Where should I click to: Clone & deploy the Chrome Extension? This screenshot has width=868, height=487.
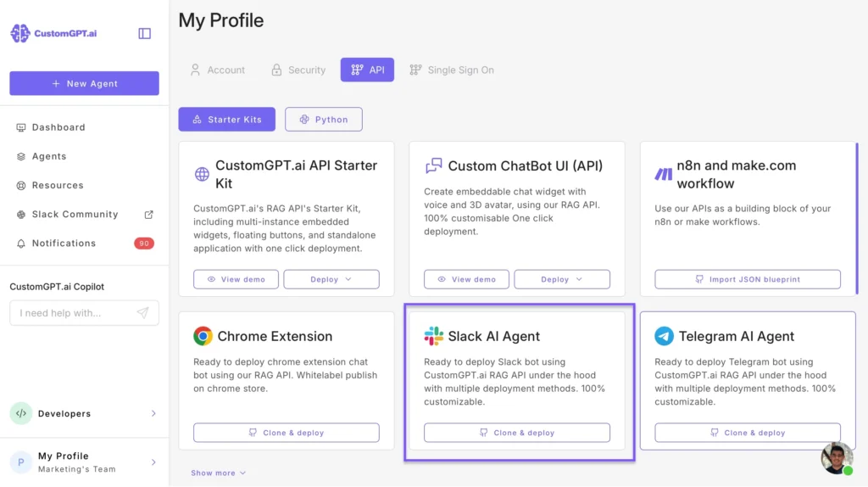[287, 433]
